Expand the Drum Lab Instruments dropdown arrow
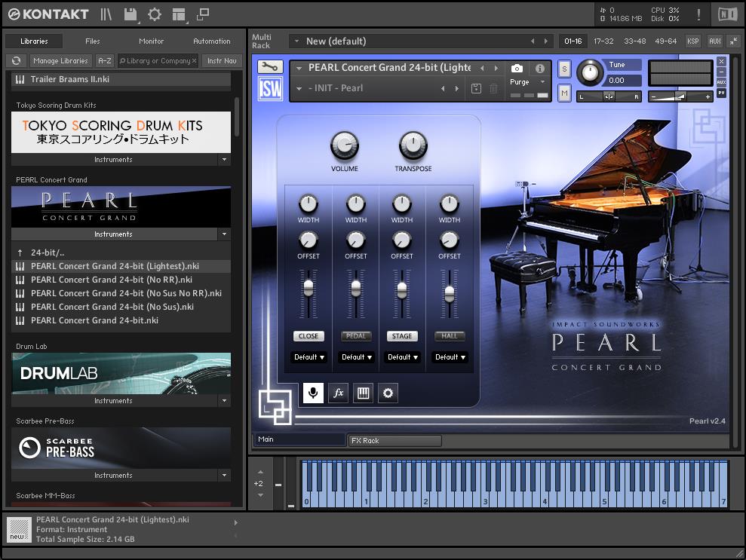 (224, 401)
